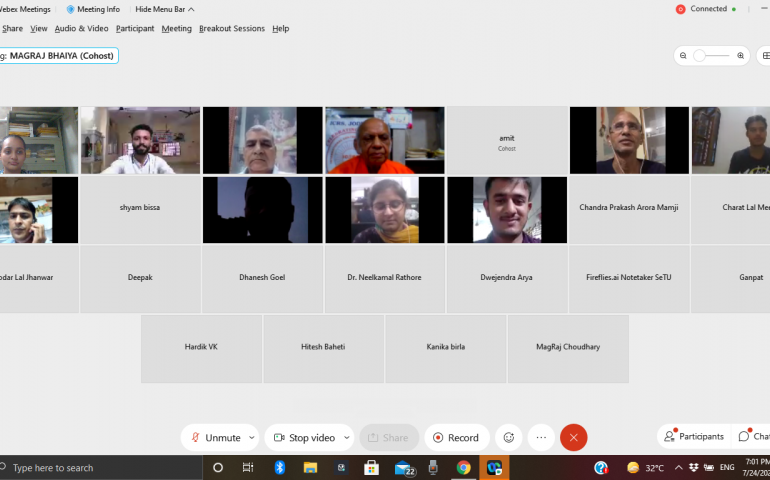This screenshot has height=480, width=770.
Task: Select the Fireflies.ai Notetaker SeTU tile
Action: coord(629,279)
